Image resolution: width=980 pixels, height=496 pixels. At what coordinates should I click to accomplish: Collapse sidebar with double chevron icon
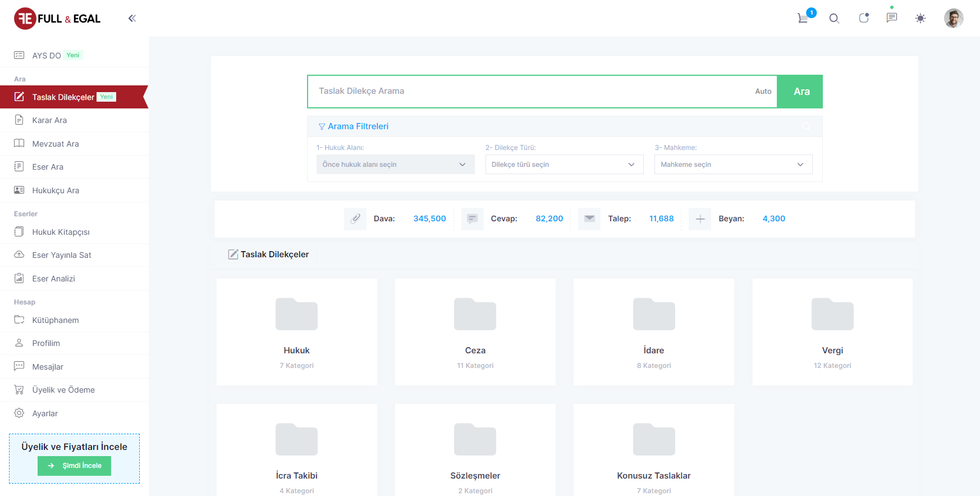click(x=132, y=19)
